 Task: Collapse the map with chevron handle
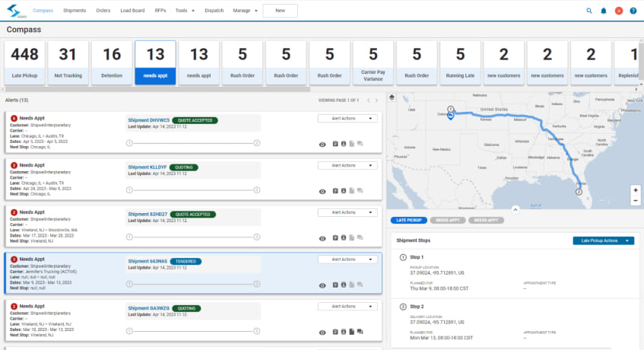[x=515, y=209]
